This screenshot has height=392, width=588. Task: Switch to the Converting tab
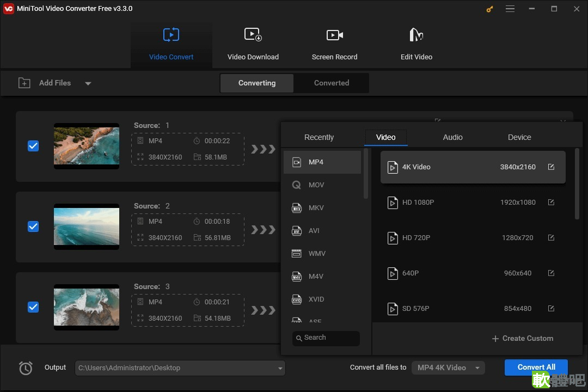(x=257, y=83)
